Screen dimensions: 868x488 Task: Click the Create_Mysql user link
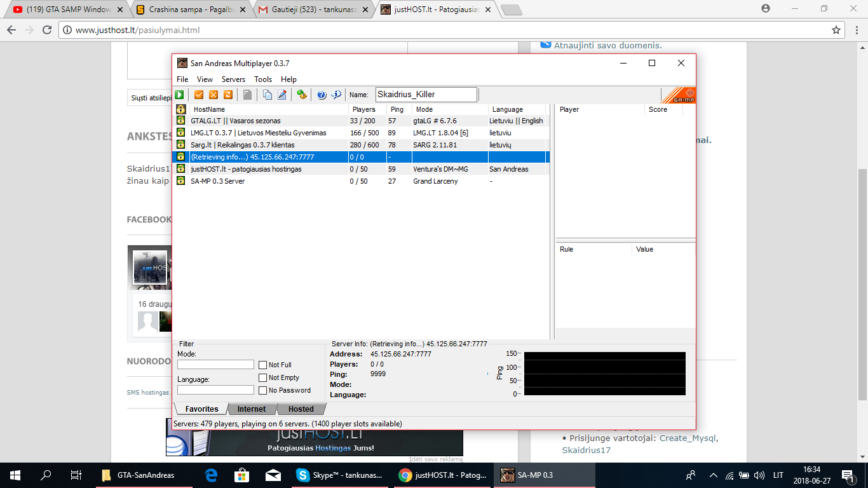688,438
